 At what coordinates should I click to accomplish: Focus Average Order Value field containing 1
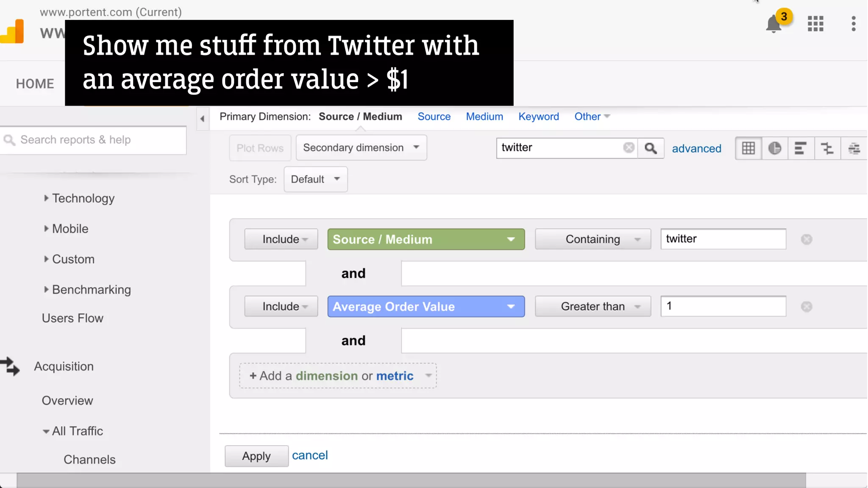point(723,306)
